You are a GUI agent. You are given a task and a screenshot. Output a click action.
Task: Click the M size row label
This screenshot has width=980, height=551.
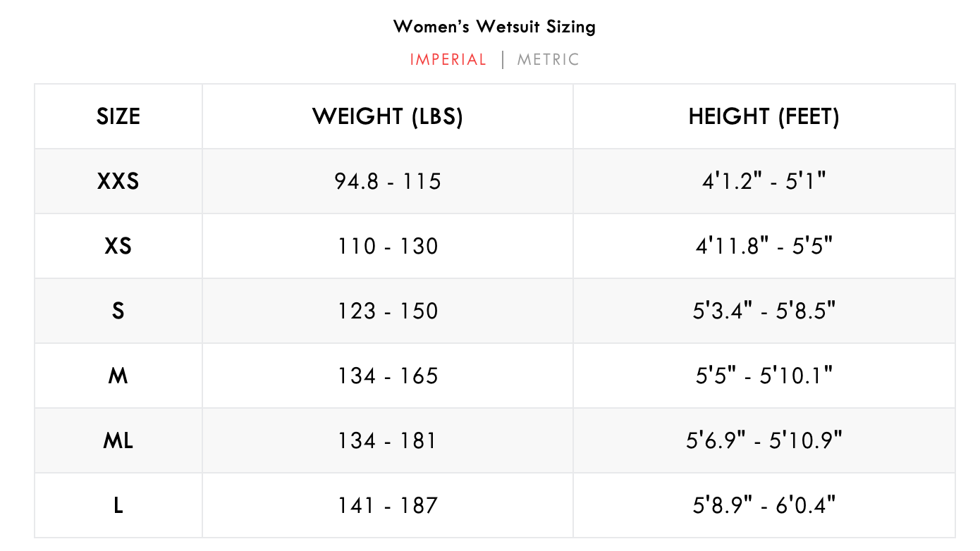(x=118, y=376)
